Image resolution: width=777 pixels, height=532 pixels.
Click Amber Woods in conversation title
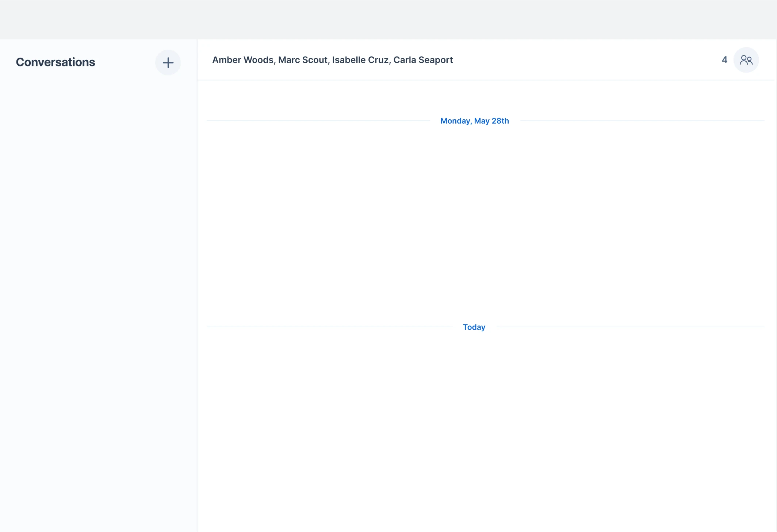243,60
